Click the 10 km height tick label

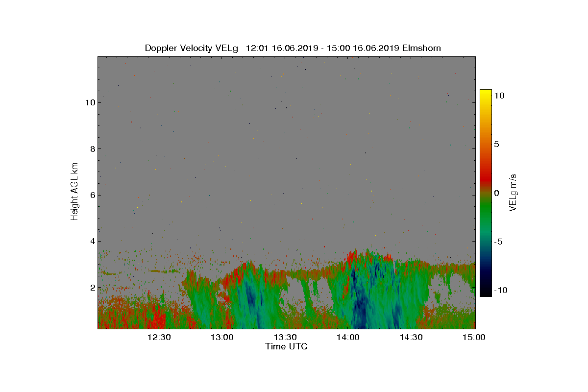90,102
